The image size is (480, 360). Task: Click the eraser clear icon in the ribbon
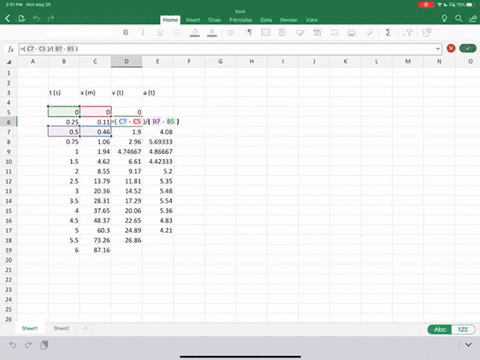pyautogui.click(x=369, y=33)
